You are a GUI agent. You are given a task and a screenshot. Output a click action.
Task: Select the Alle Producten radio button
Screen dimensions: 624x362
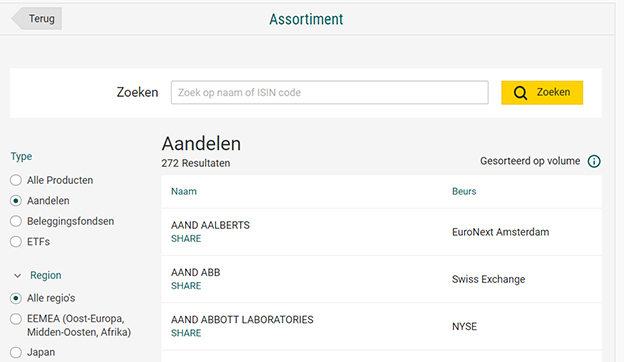[16, 180]
